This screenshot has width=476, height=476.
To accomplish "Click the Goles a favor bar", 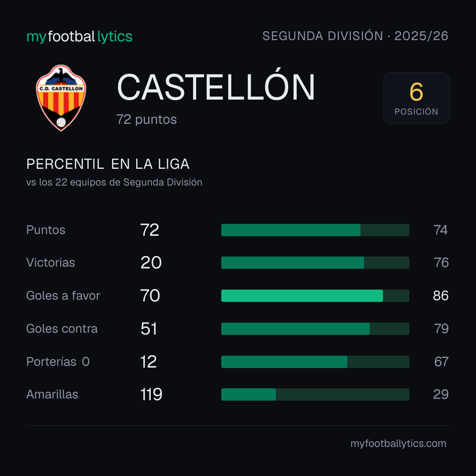I will 315,296.
